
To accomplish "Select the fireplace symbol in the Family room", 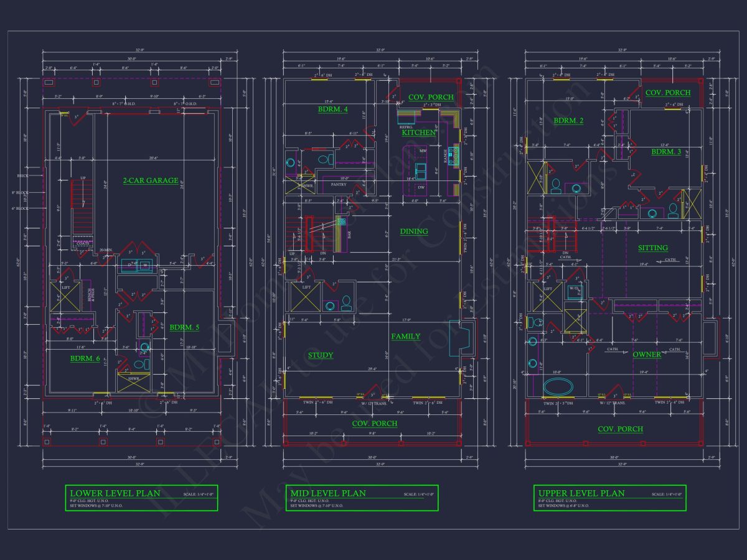I will (454, 338).
